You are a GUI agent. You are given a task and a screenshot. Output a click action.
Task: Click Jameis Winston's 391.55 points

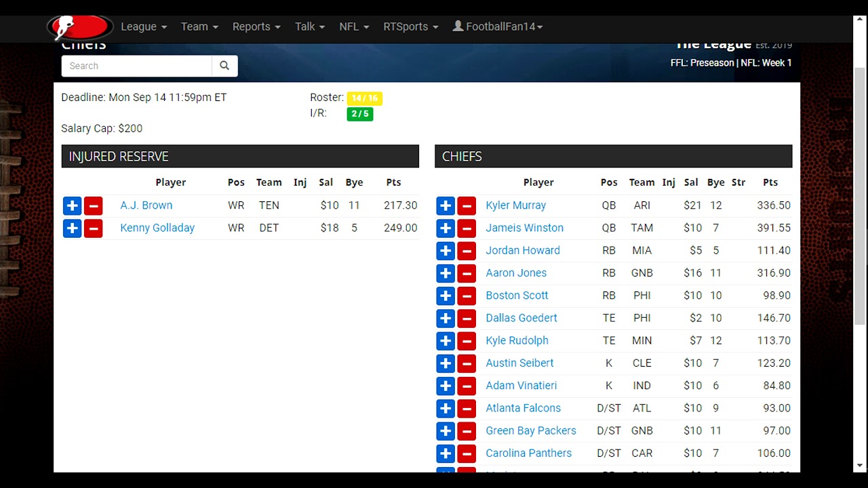[774, 228]
